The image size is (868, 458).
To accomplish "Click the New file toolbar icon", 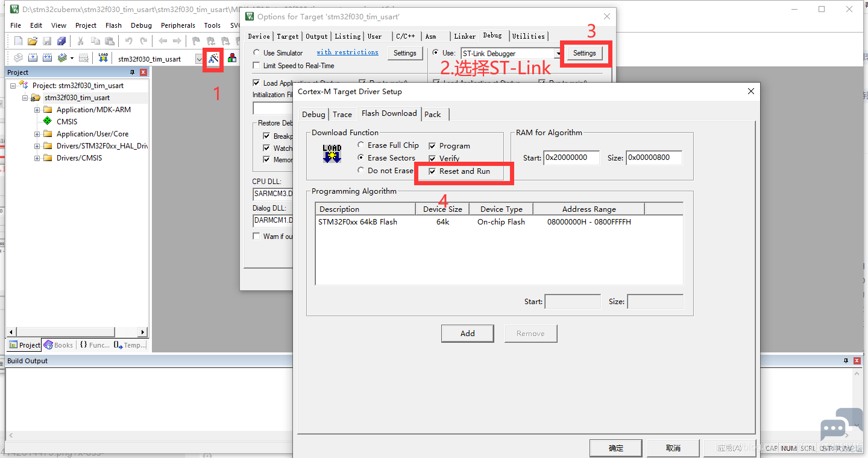I will 18,41.
